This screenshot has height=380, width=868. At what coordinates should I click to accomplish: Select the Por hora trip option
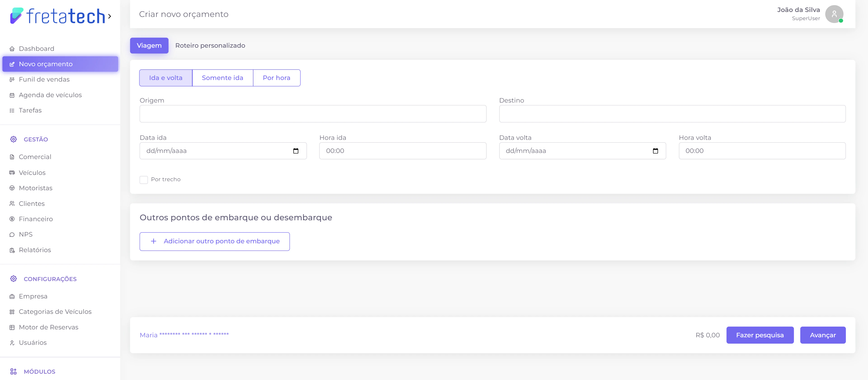pyautogui.click(x=276, y=78)
